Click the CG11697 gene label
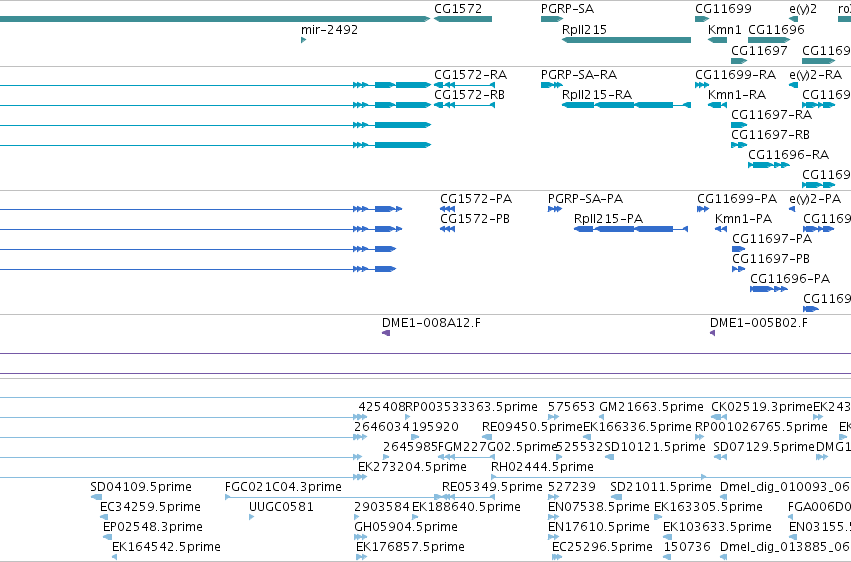 (759, 50)
